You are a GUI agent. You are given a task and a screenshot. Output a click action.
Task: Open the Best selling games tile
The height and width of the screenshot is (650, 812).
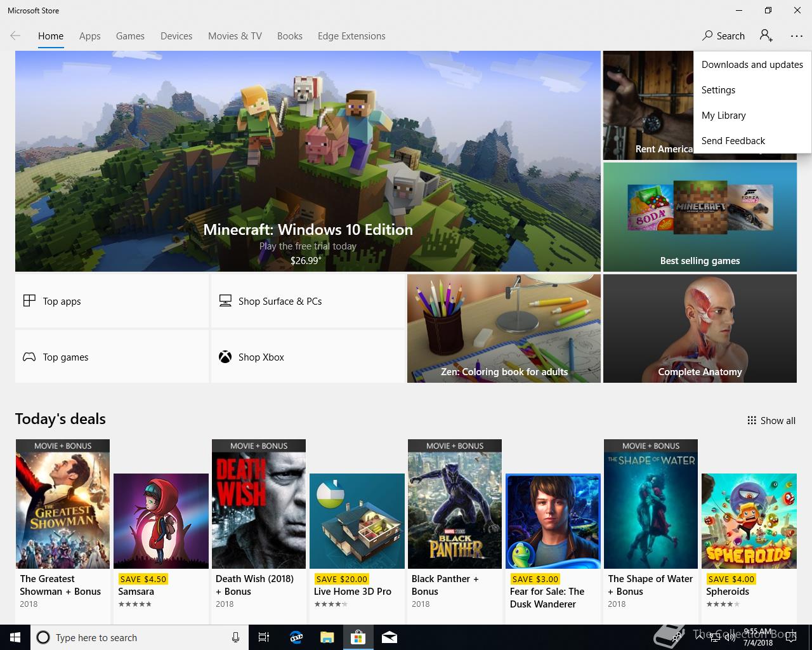(700, 217)
